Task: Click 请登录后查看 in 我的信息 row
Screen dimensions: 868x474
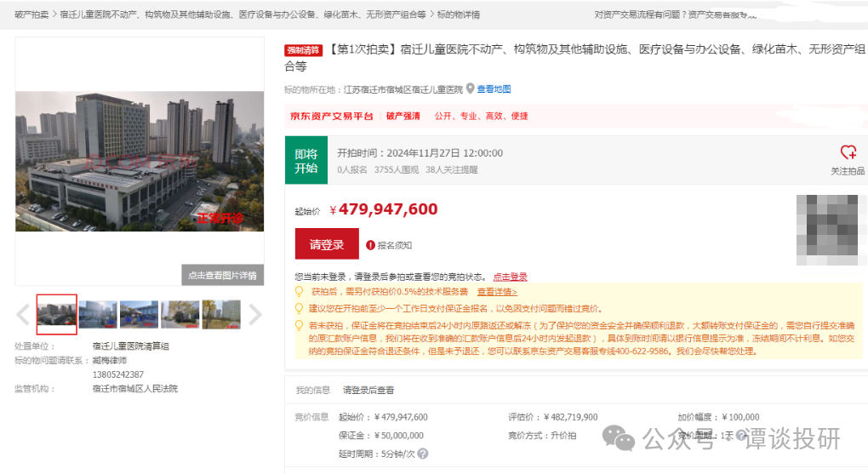Action: [x=368, y=391]
